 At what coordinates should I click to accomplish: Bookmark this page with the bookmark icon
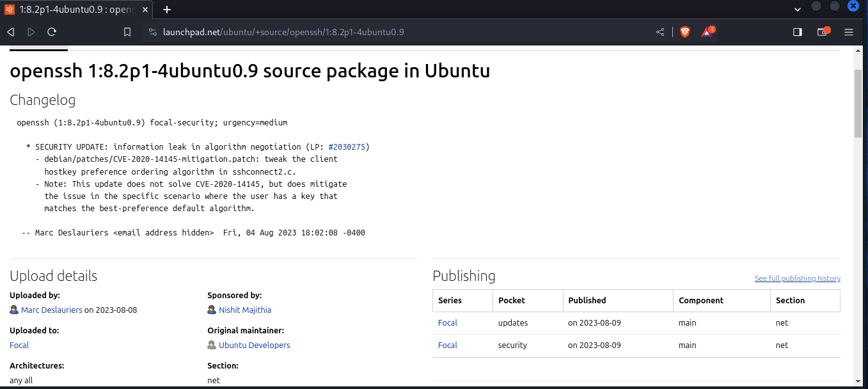[127, 32]
